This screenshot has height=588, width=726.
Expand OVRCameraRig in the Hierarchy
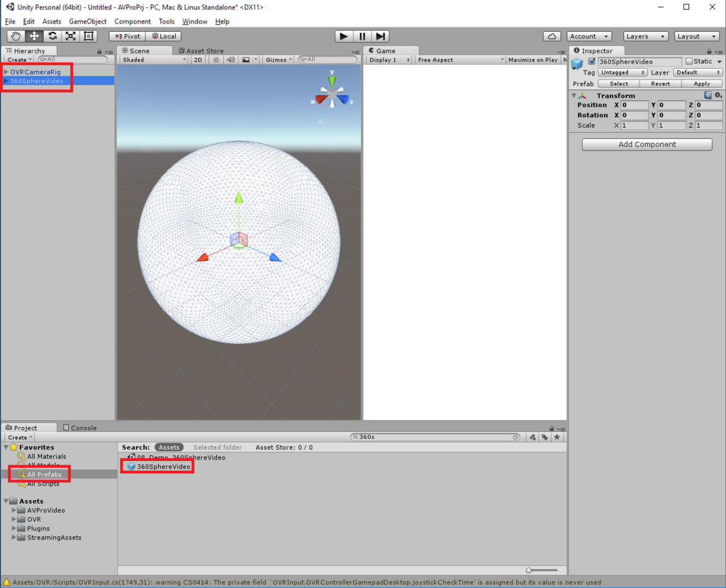6,72
